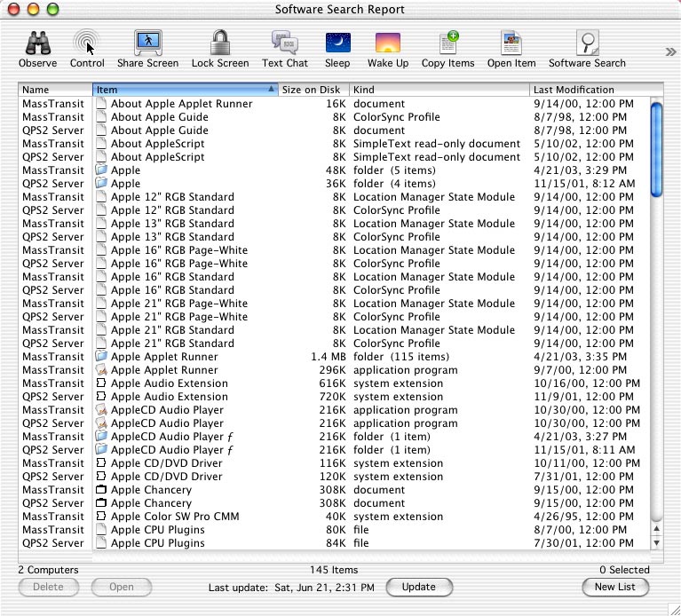
Task: Select the Control toolbar icon
Action: point(86,42)
